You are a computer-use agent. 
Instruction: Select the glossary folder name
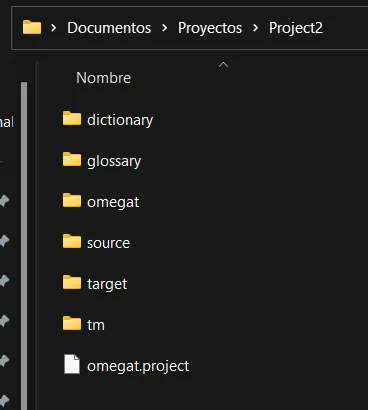coord(114,161)
